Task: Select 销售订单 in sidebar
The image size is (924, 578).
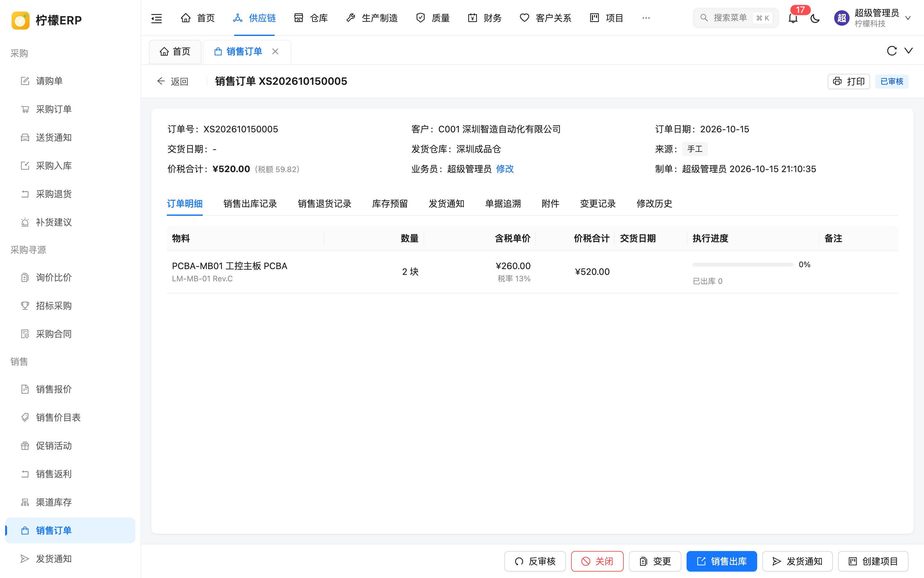Action: pyautogui.click(x=70, y=530)
